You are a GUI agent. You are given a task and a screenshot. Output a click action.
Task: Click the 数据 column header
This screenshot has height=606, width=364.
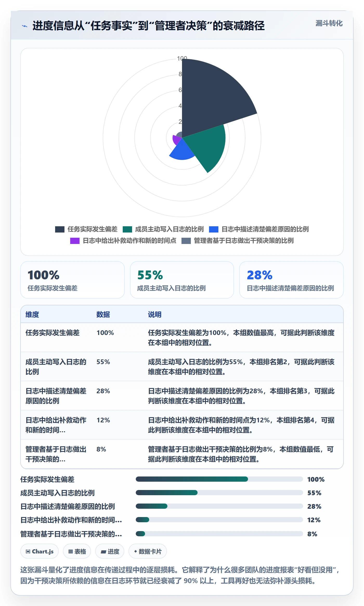pos(103,314)
